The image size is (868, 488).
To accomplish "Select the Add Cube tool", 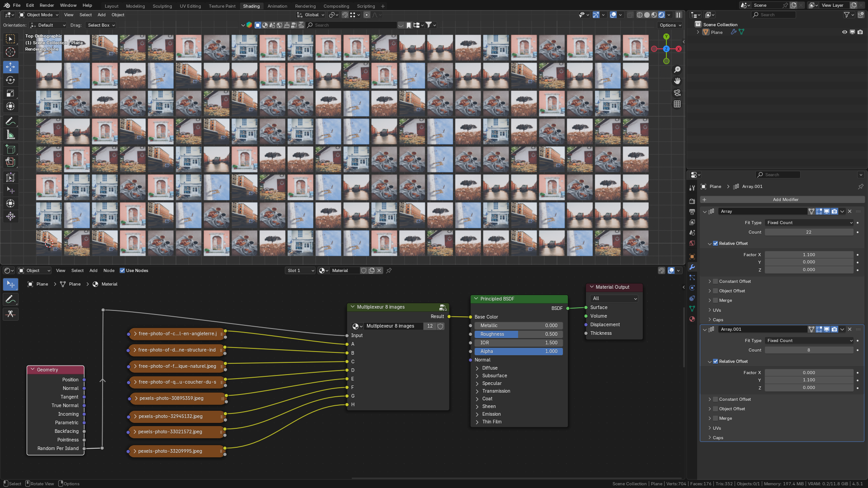I will tap(10, 149).
